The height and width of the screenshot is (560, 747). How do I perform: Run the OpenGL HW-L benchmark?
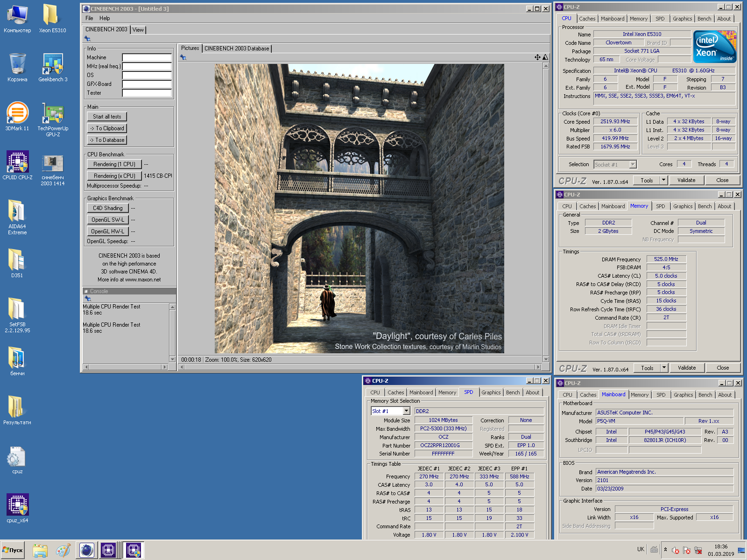click(108, 231)
